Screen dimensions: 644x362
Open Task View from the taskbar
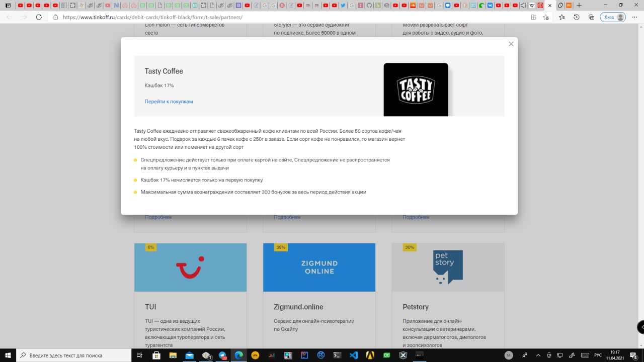coord(140,355)
